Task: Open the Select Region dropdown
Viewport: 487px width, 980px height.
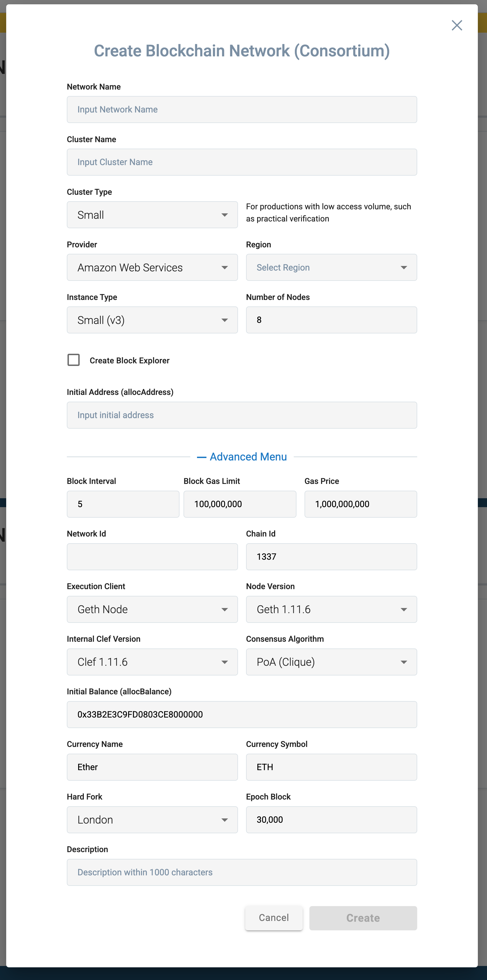Action: coord(331,267)
